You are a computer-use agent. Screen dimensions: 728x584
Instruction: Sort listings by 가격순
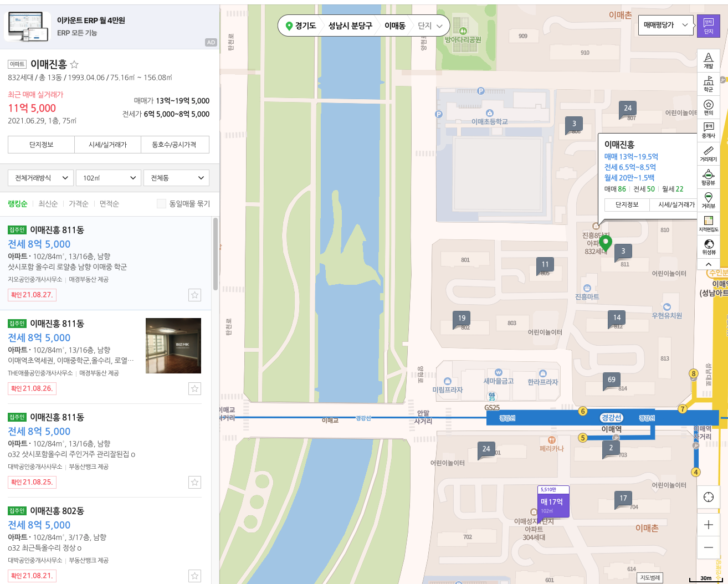79,204
